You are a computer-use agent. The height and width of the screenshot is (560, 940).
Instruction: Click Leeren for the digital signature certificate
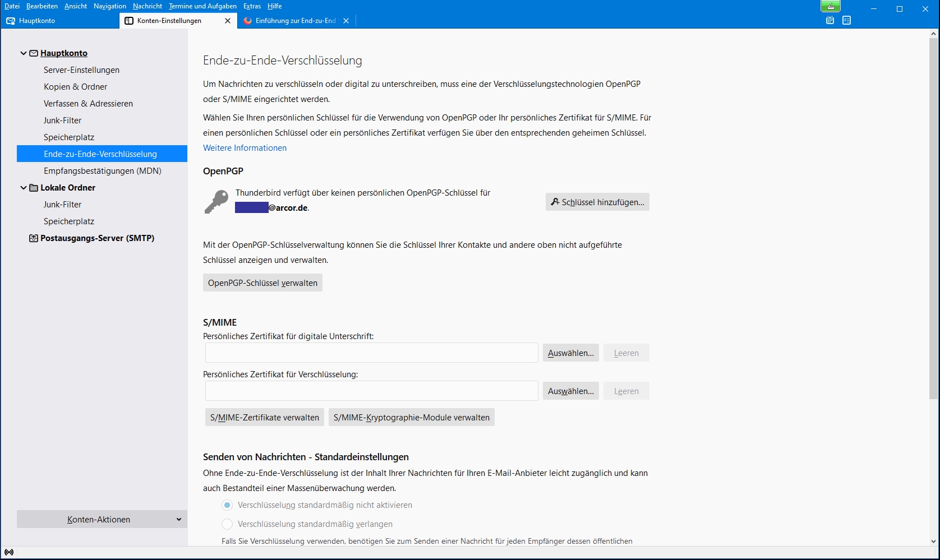[x=626, y=353]
